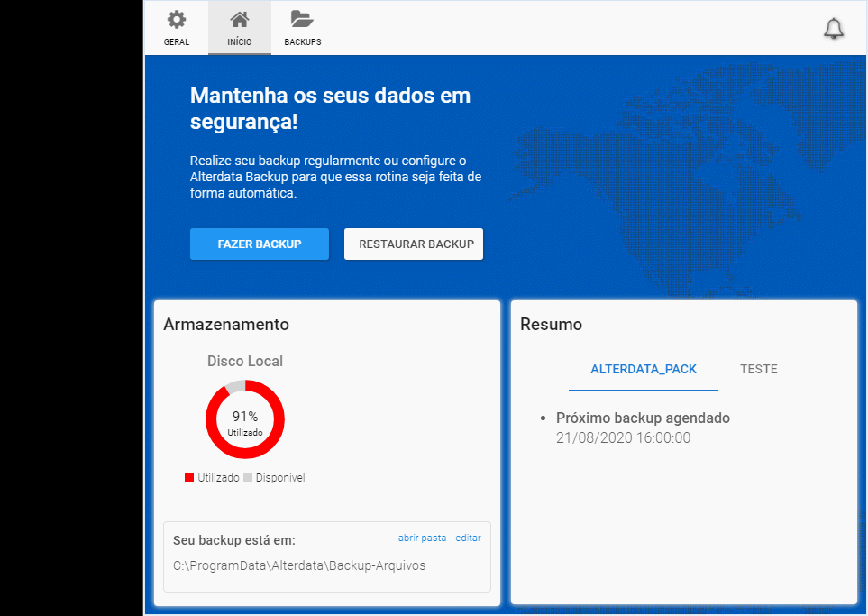Click the Disco Local label
868x616 pixels.
point(245,361)
